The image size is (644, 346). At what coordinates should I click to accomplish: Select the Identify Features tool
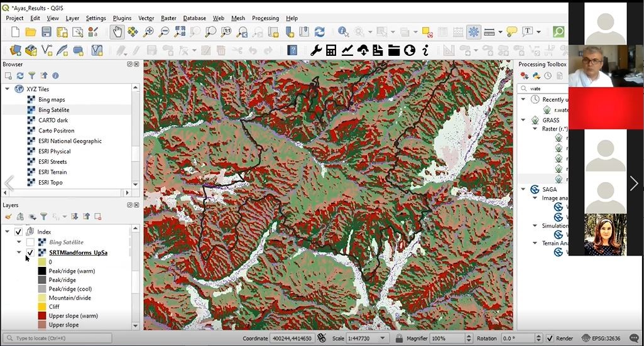343,31
